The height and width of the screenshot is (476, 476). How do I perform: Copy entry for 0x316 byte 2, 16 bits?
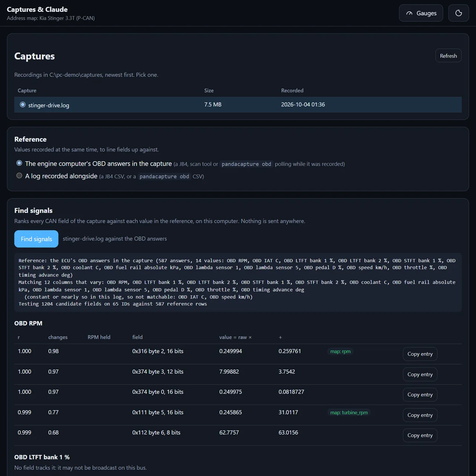click(420, 354)
